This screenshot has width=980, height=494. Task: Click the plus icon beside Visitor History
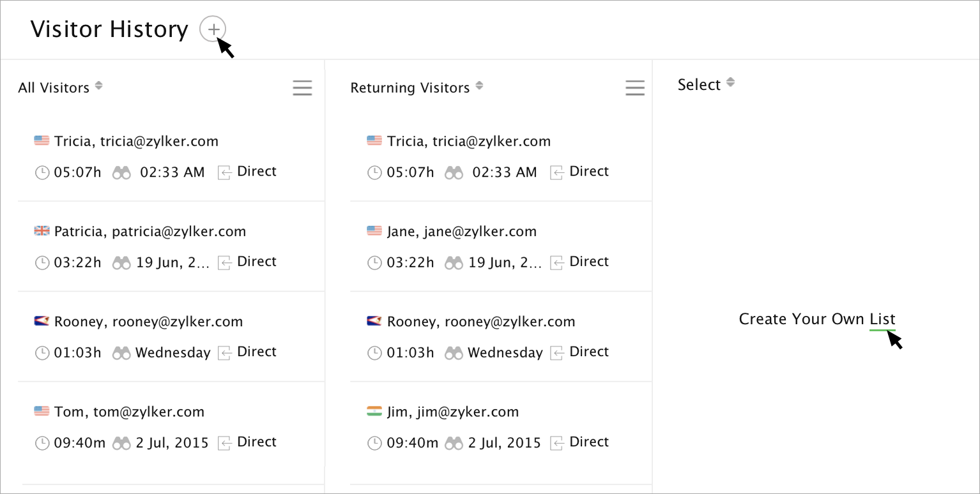213,29
